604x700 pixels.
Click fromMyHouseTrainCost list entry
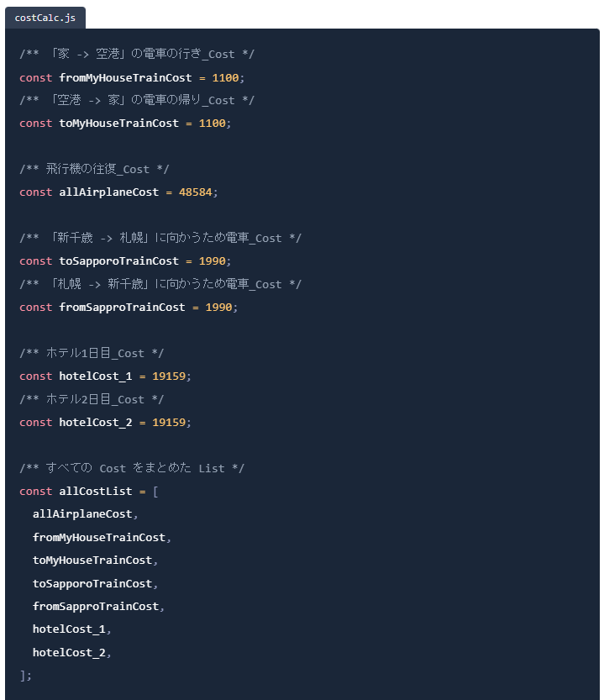pos(98,538)
